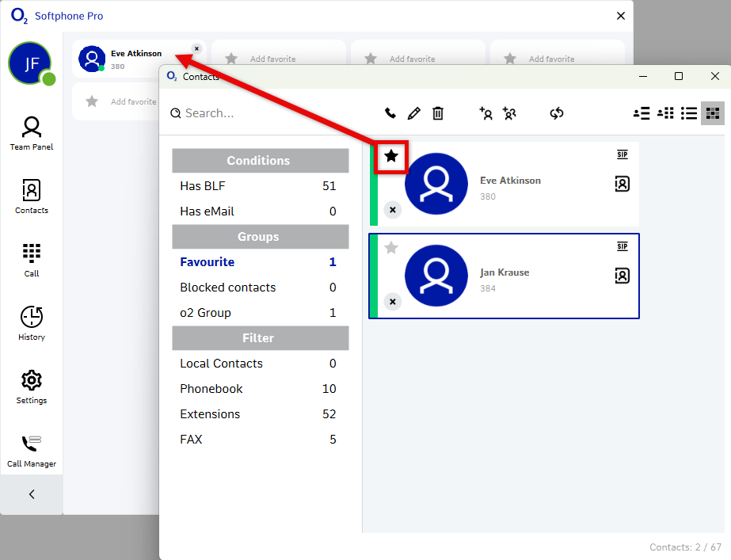Screen dimensions: 731x560
Task: Click the pencil edit contact icon
Action: [413, 113]
